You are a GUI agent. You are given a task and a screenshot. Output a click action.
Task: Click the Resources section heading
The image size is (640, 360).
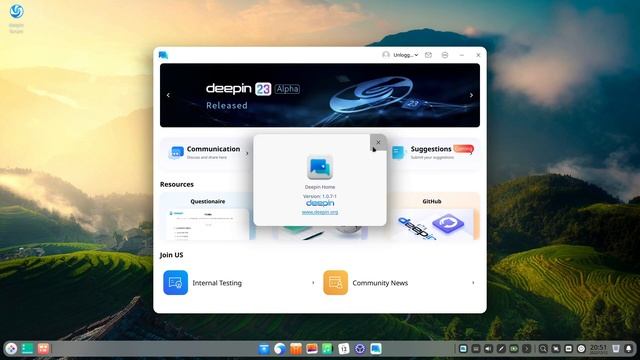(x=177, y=184)
